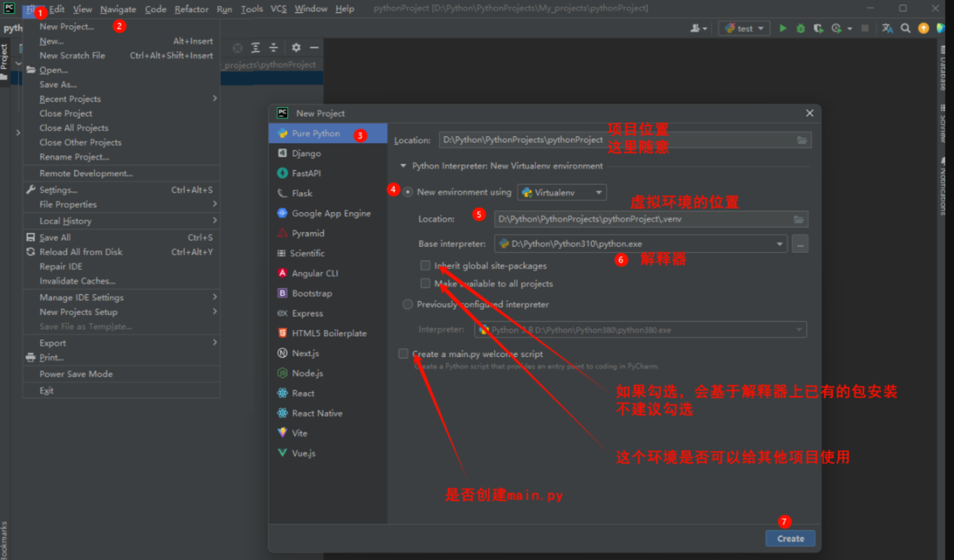Select Pyramid project type
The image size is (954, 560).
point(327,233)
